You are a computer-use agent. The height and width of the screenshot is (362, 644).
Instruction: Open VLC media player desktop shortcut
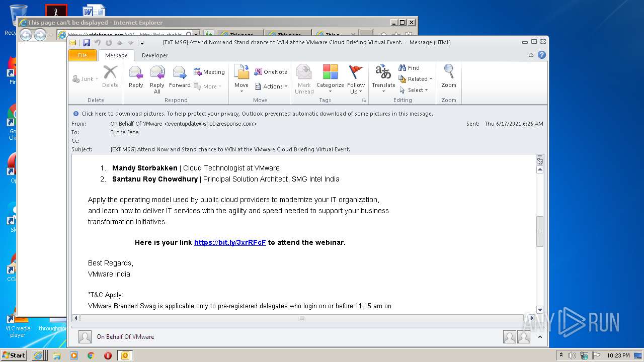click(18, 325)
